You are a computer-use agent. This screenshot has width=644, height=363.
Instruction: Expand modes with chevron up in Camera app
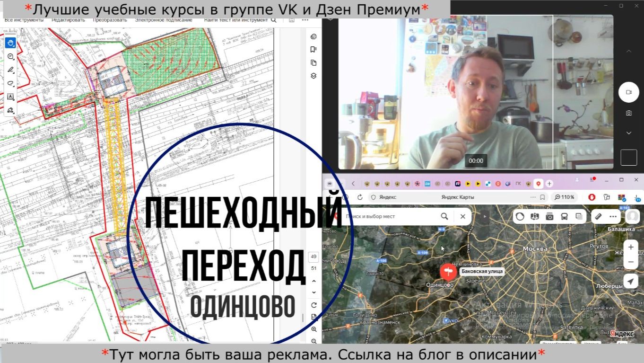629,50
